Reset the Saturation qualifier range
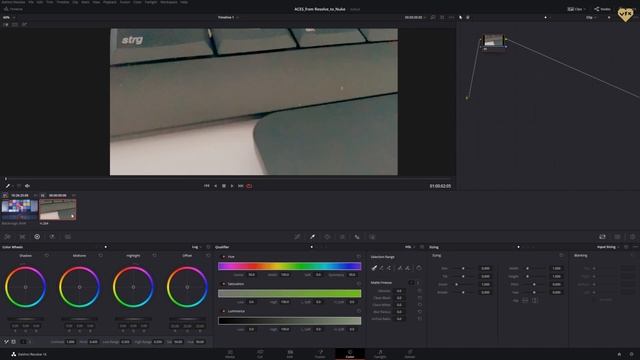This screenshot has width=640, height=360. pyautogui.click(x=359, y=284)
